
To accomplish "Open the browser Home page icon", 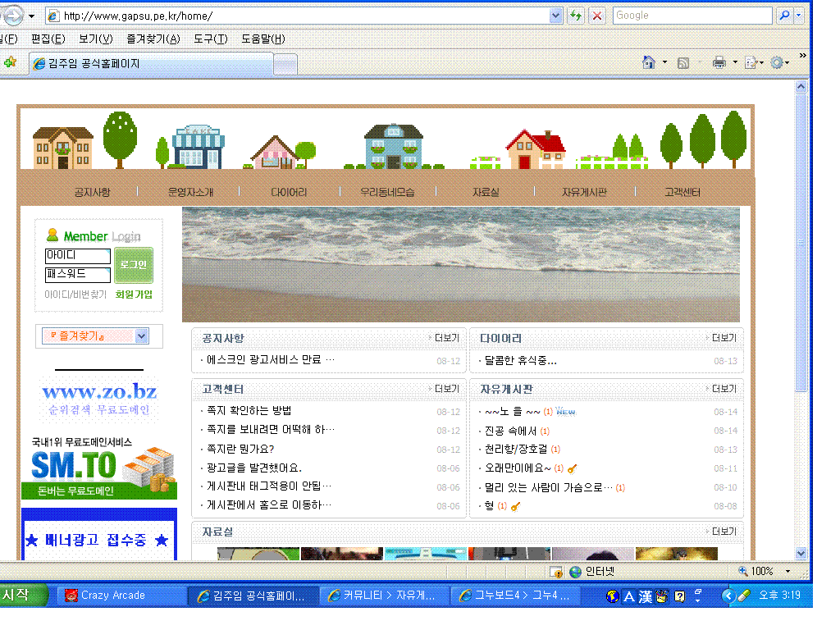I will [x=649, y=62].
